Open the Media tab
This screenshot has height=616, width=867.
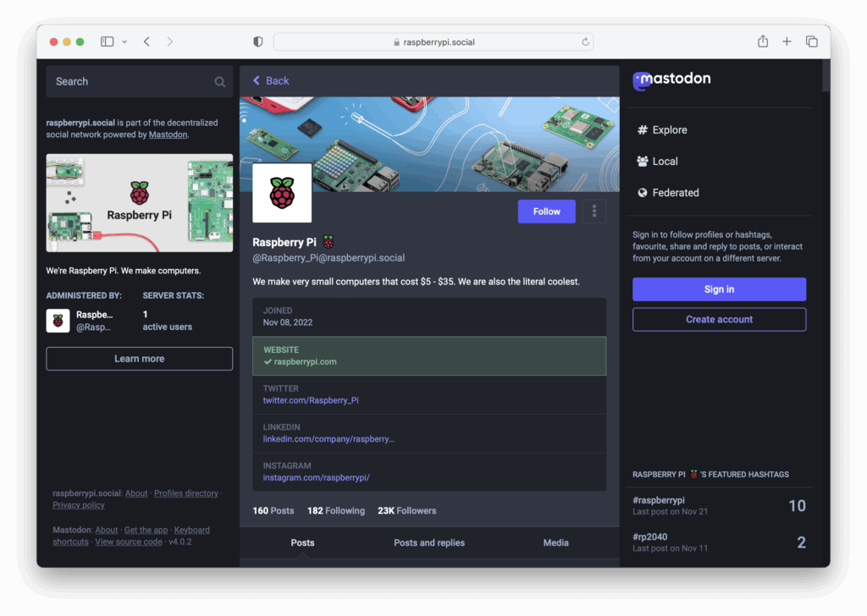coord(555,542)
